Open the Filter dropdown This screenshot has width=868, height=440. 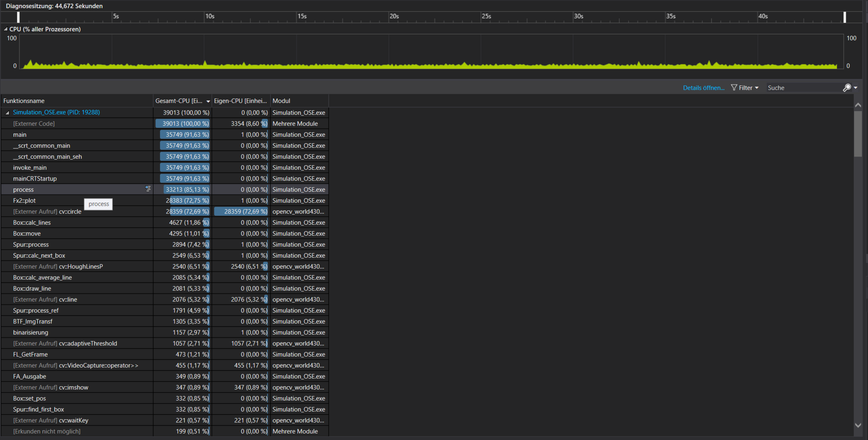click(745, 88)
